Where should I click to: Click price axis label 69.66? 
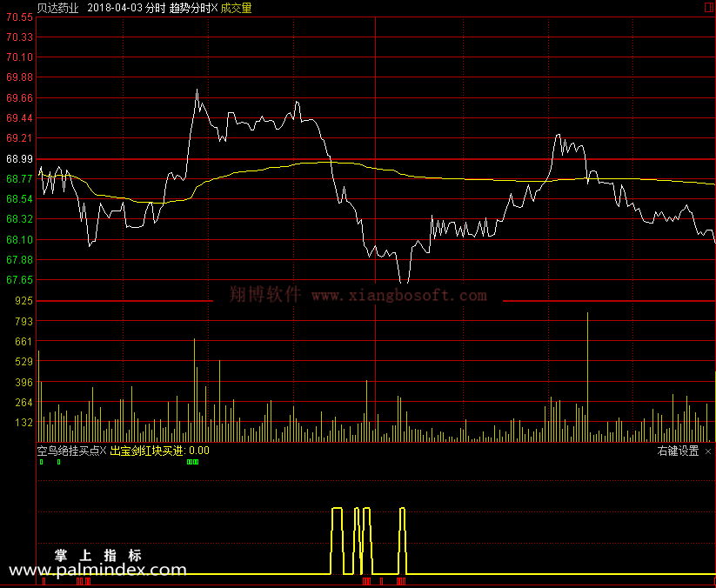click(x=20, y=97)
